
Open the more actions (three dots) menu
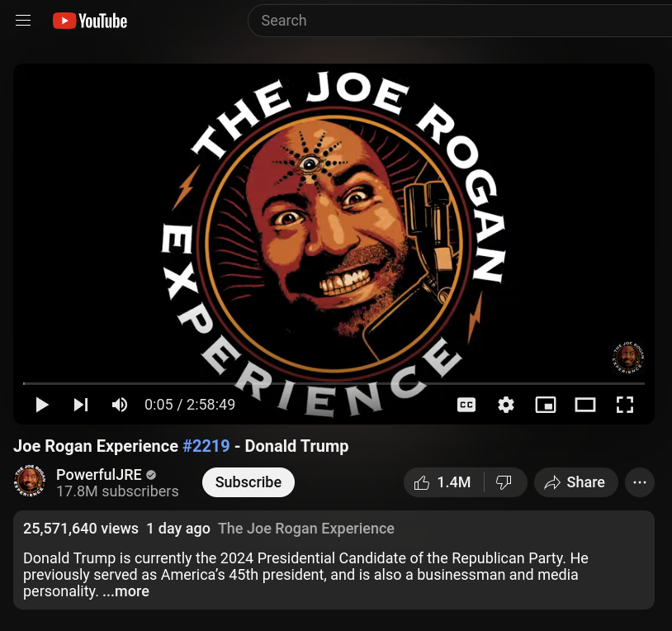click(x=640, y=482)
